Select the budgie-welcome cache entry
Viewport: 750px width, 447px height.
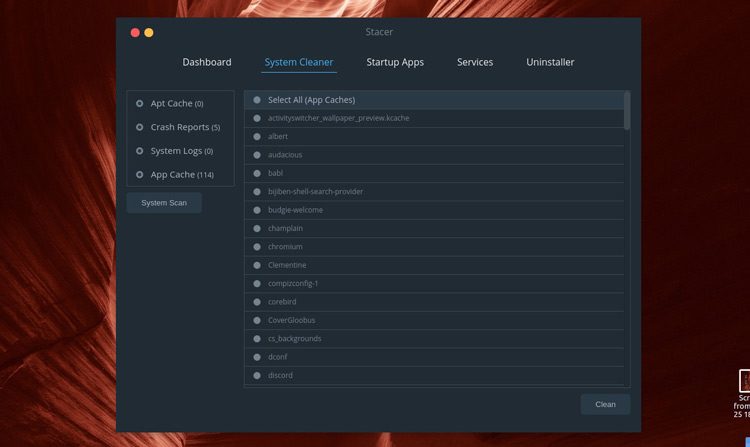click(x=257, y=210)
